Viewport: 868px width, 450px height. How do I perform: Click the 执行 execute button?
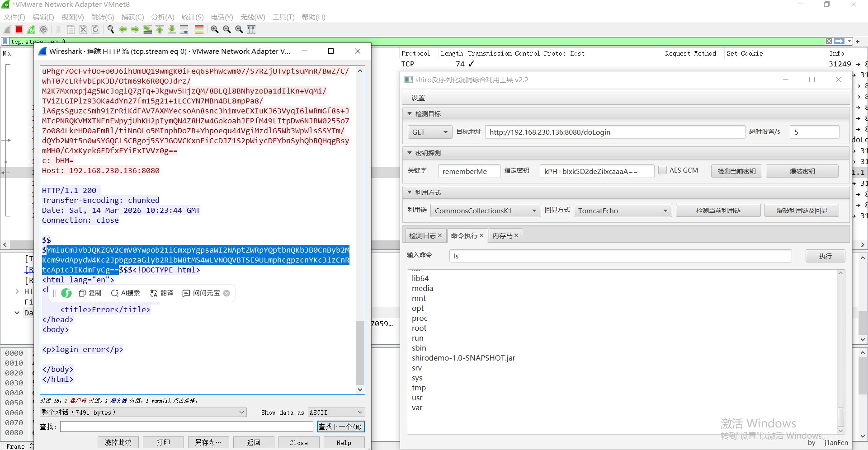(x=825, y=256)
